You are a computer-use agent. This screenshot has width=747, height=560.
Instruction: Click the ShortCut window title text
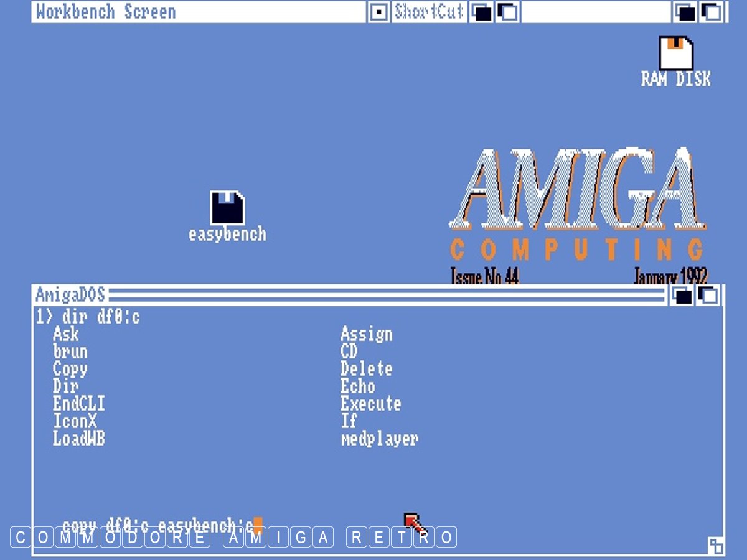click(429, 12)
